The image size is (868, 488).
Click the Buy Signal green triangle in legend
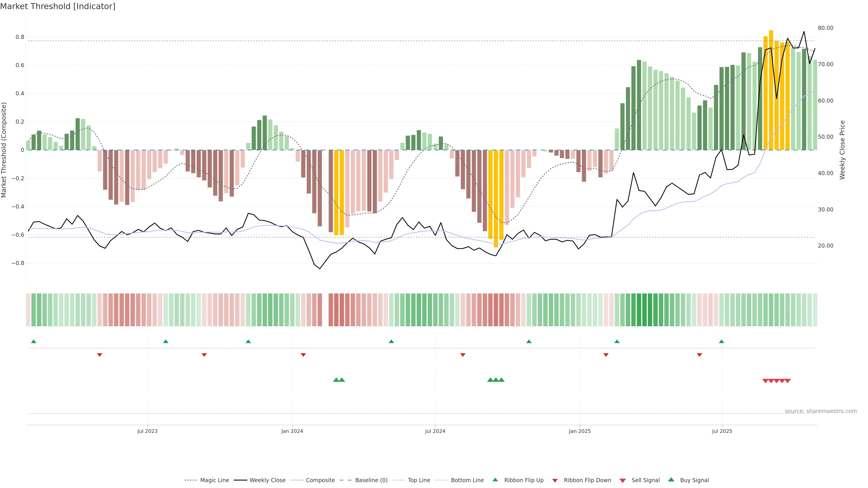(x=671, y=480)
